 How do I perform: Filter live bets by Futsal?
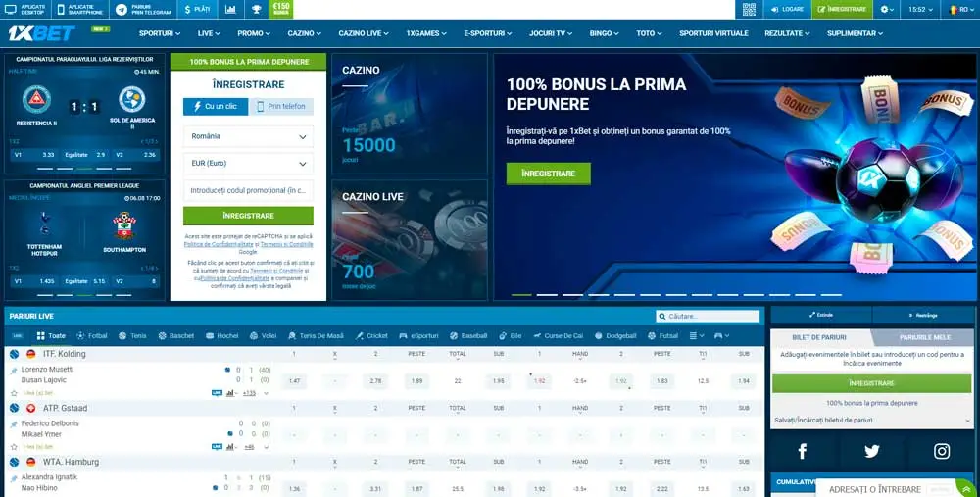(x=662, y=335)
